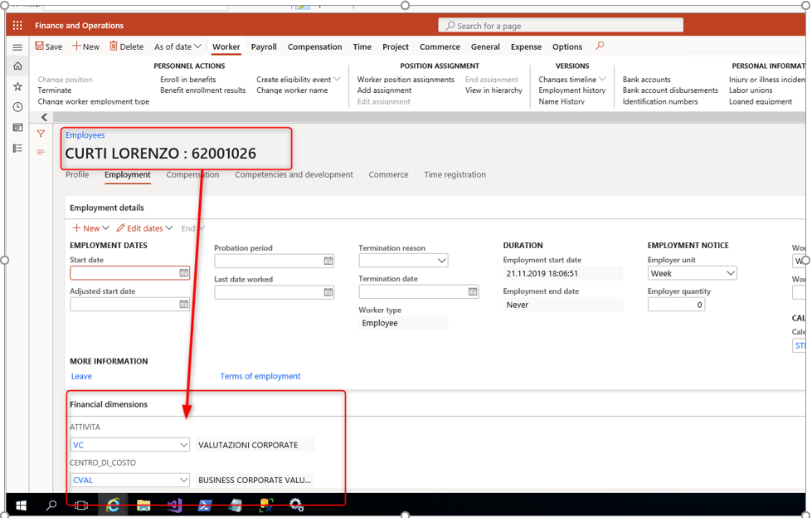Open the Options ribbon tab
This screenshot has width=812, height=518.
point(567,46)
